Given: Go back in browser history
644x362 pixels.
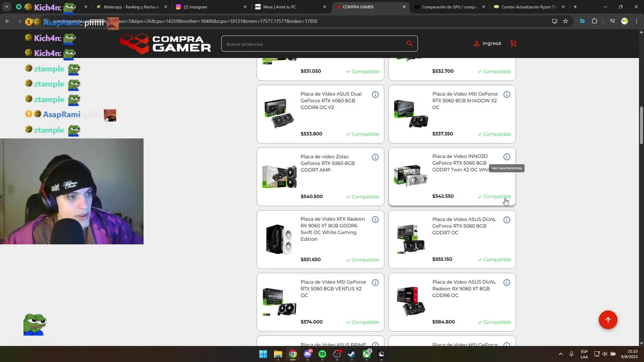Looking at the screenshot, I should [x=7, y=21].
